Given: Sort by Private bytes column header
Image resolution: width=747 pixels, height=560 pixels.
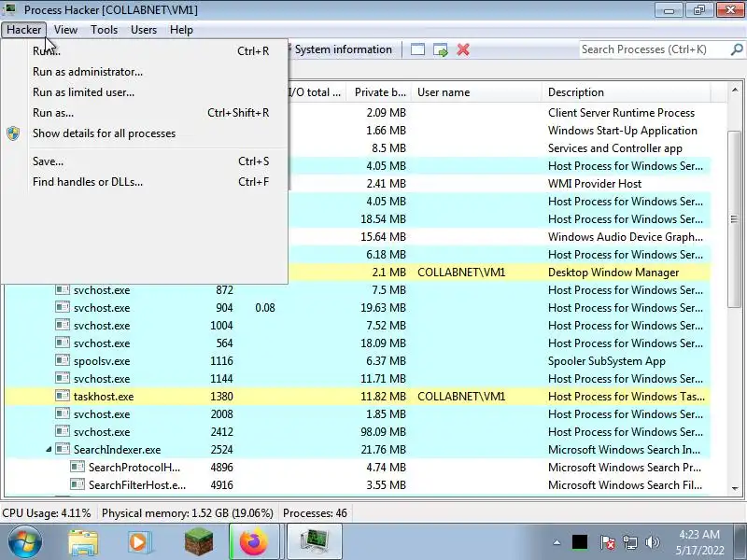Looking at the screenshot, I should click(x=380, y=92).
